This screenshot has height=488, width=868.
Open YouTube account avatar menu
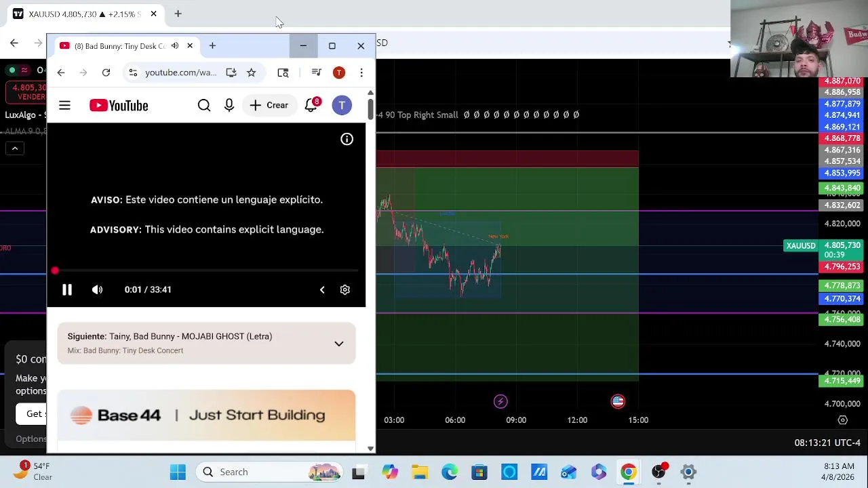pos(342,105)
